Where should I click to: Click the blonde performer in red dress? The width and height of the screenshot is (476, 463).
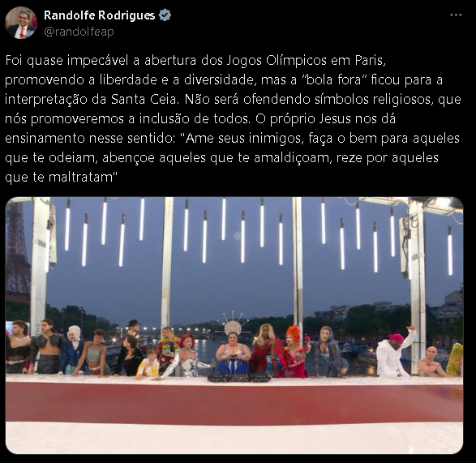[x=263, y=352]
